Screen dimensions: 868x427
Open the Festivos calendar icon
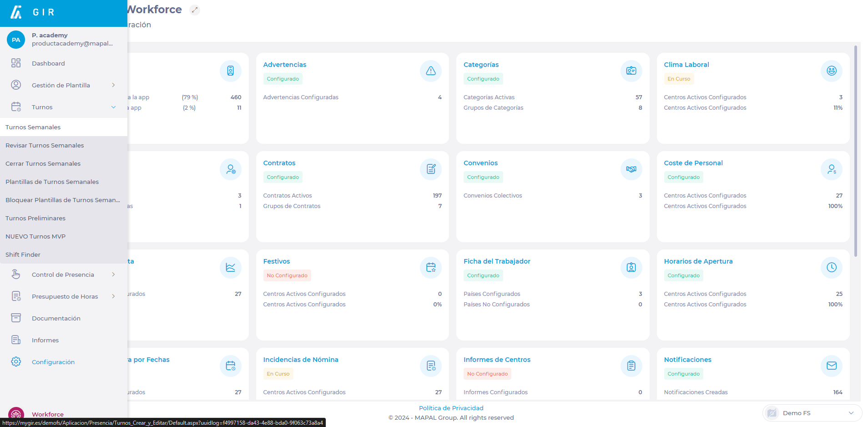click(x=430, y=268)
